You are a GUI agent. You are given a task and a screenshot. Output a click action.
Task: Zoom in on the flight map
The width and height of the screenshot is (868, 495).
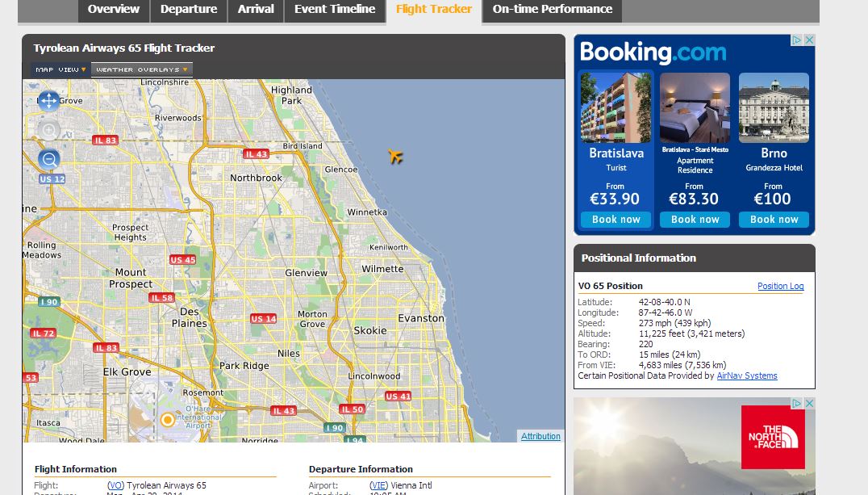[48, 131]
